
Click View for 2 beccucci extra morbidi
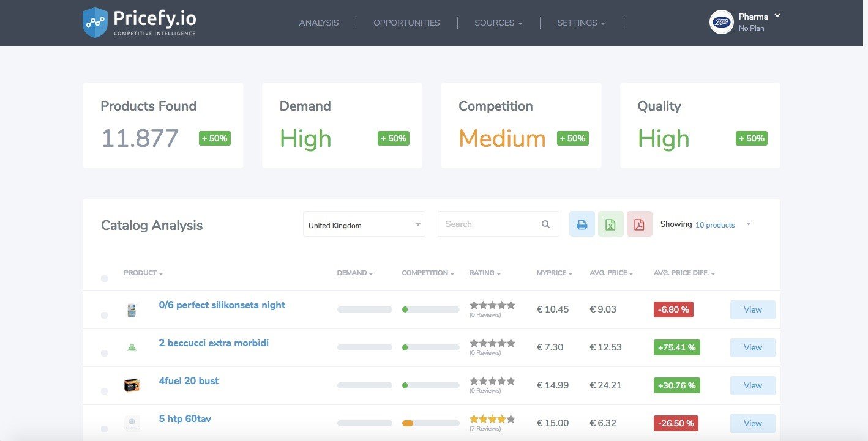(752, 347)
